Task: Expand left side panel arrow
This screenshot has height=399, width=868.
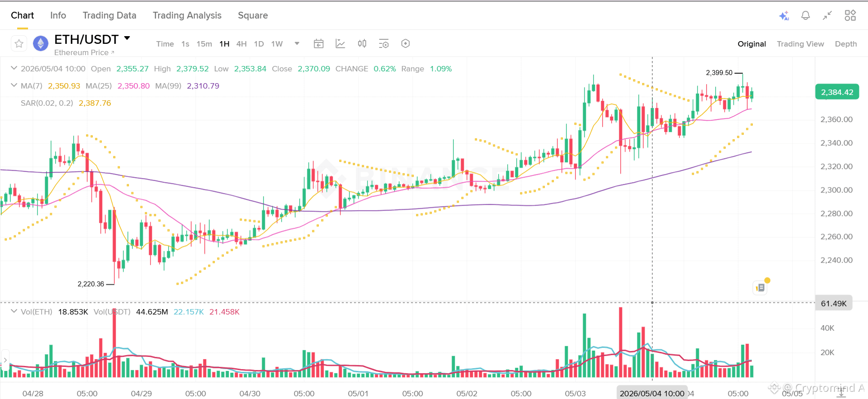Action: point(5,360)
